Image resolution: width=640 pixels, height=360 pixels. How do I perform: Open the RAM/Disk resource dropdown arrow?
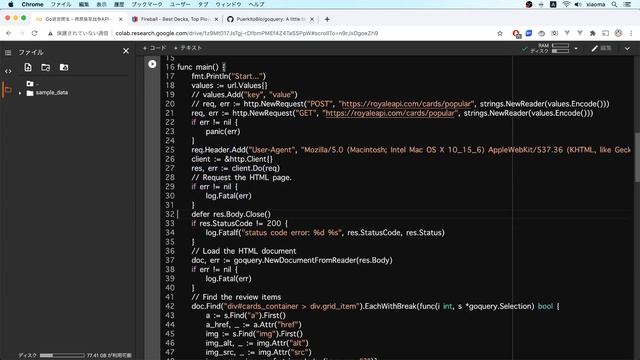pyautogui.click(x=576, y=49)
